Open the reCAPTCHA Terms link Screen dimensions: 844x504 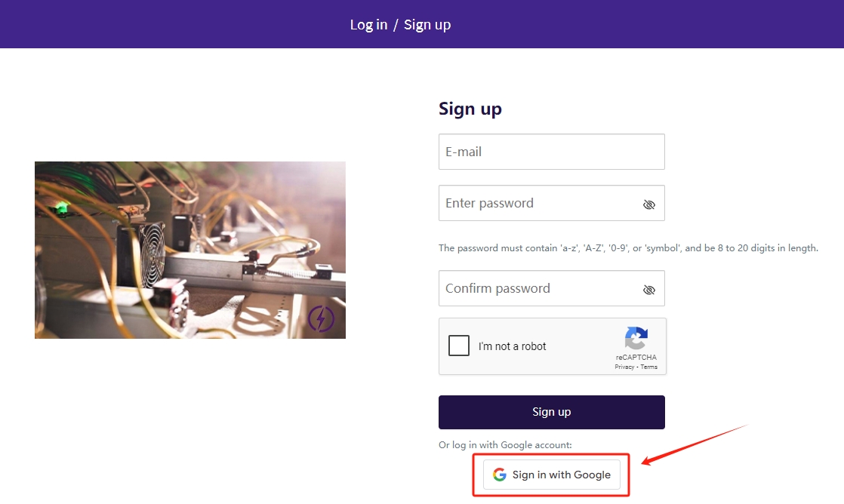pyautogui.click(x=649, y=367)
